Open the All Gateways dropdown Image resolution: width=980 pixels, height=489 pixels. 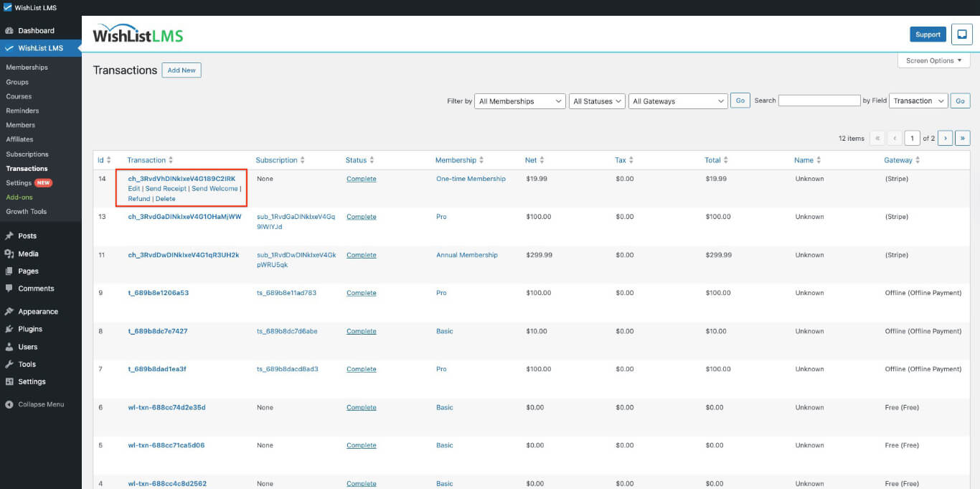point(677,101)
